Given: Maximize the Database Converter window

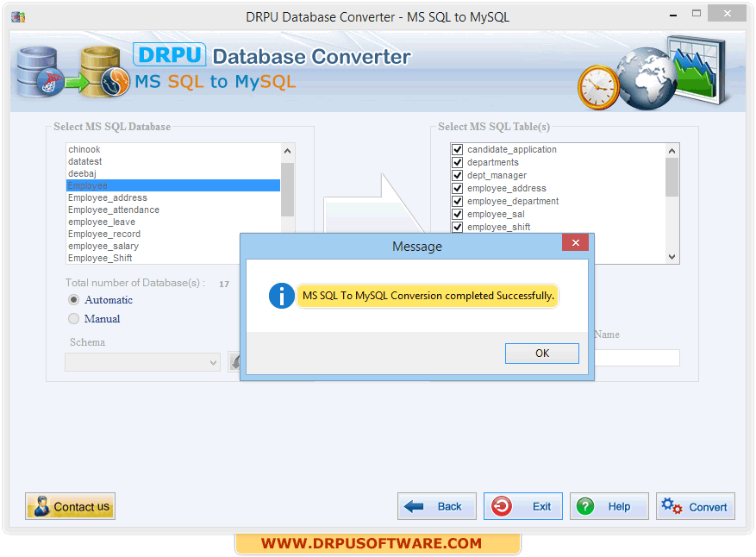Looking at the screenshot, I should 697,14.
